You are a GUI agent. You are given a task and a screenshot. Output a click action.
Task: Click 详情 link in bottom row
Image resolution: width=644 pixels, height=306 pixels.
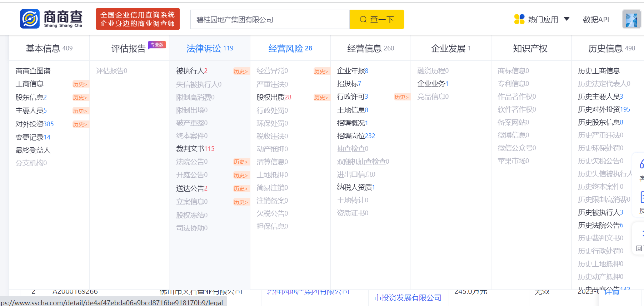pos(611,292)
